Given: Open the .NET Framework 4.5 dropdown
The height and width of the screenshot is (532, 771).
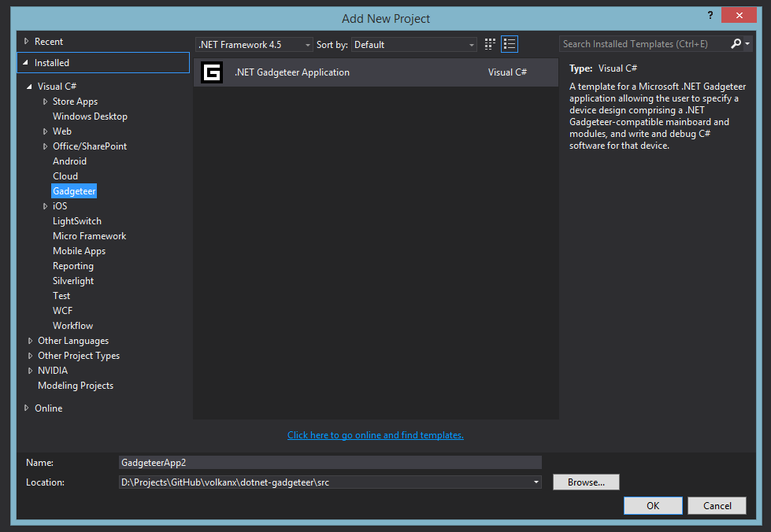Looking at the screenshot, I should point(307,44).
